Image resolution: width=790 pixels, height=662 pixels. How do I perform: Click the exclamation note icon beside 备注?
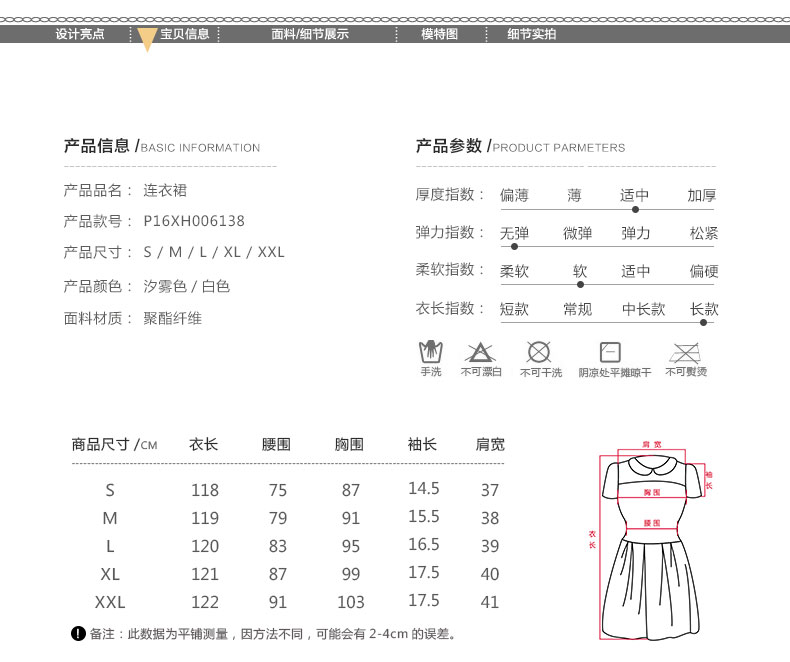(78, 633)
